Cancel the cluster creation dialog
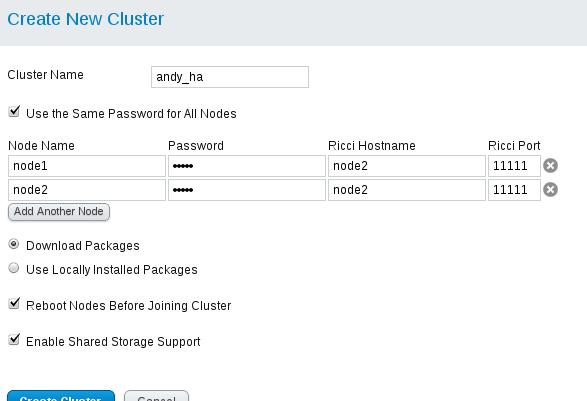Image resolution: width=587 pixels, height=401 pixels. click(x=156, y=396)
